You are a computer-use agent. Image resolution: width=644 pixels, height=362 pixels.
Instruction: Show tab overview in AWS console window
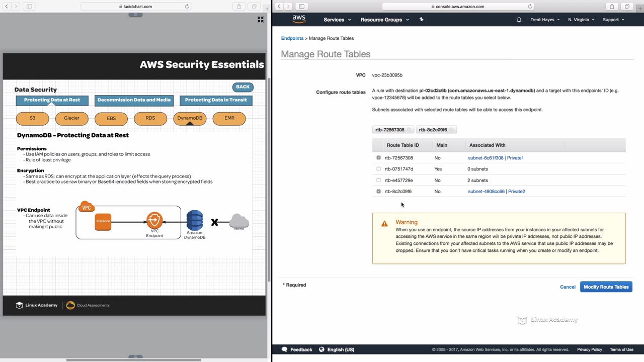coord(627,7)
